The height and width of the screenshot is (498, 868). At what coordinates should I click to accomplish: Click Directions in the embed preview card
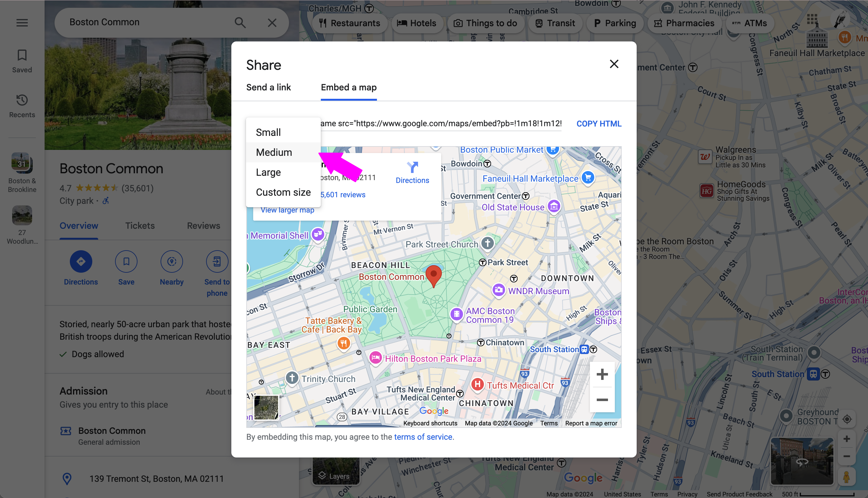pos(412,173)
